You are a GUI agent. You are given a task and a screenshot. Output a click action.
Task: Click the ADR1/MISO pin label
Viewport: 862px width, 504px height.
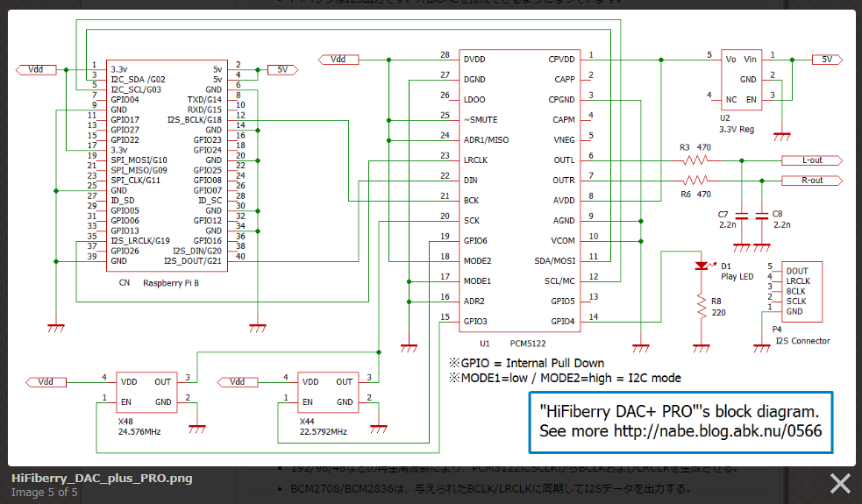click(486, 140)
